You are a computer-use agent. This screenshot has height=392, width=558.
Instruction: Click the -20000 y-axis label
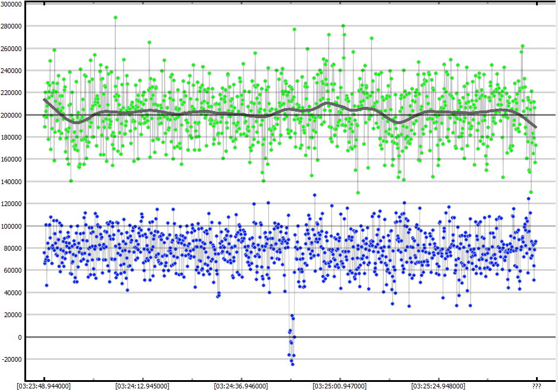point(12,359)
